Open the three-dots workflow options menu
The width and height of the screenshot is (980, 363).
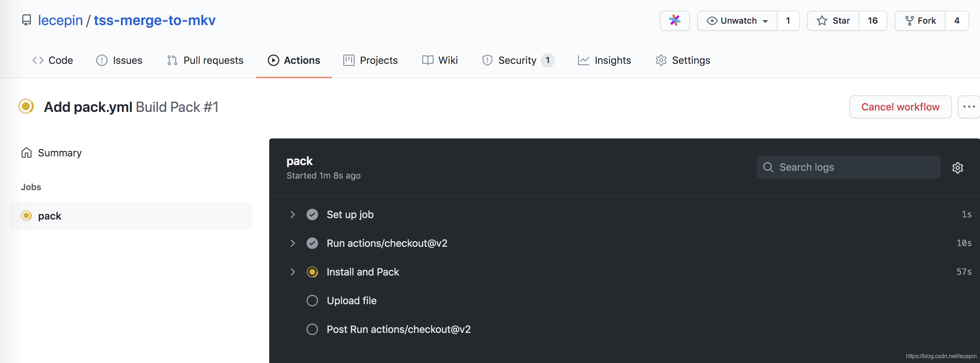click(969, 107)
